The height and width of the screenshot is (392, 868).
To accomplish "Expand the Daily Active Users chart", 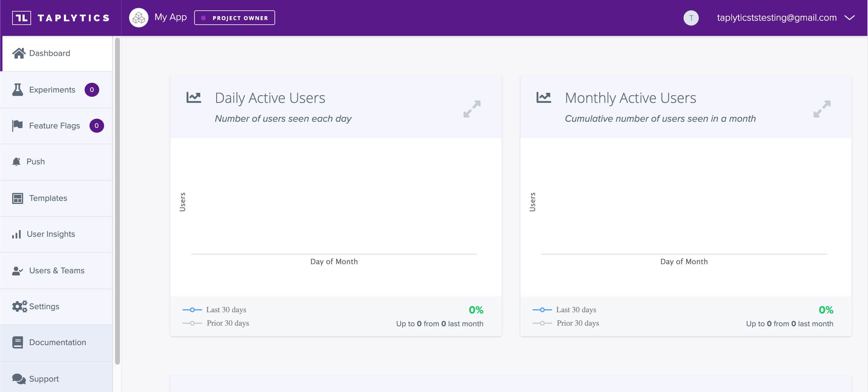I will click(472, 109).
